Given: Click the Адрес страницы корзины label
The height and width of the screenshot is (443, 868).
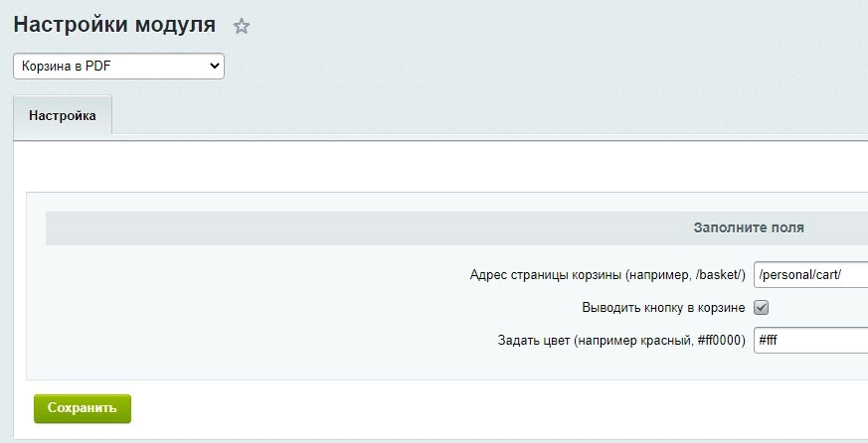Looking at the screenshot, I should click(x=608, y=275).
